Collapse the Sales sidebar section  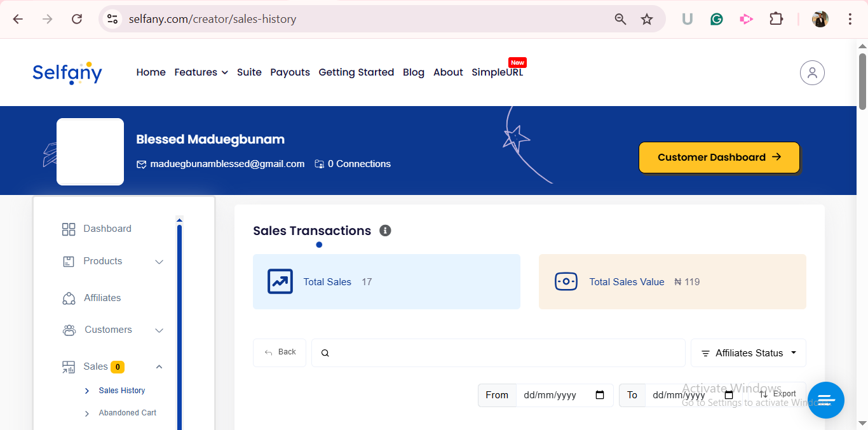(x=159, y=366)
